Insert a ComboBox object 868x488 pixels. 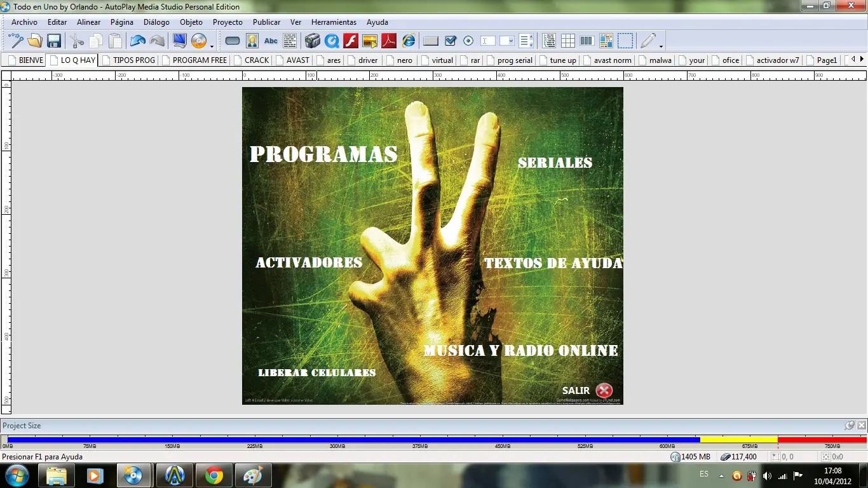coord(506,41)
